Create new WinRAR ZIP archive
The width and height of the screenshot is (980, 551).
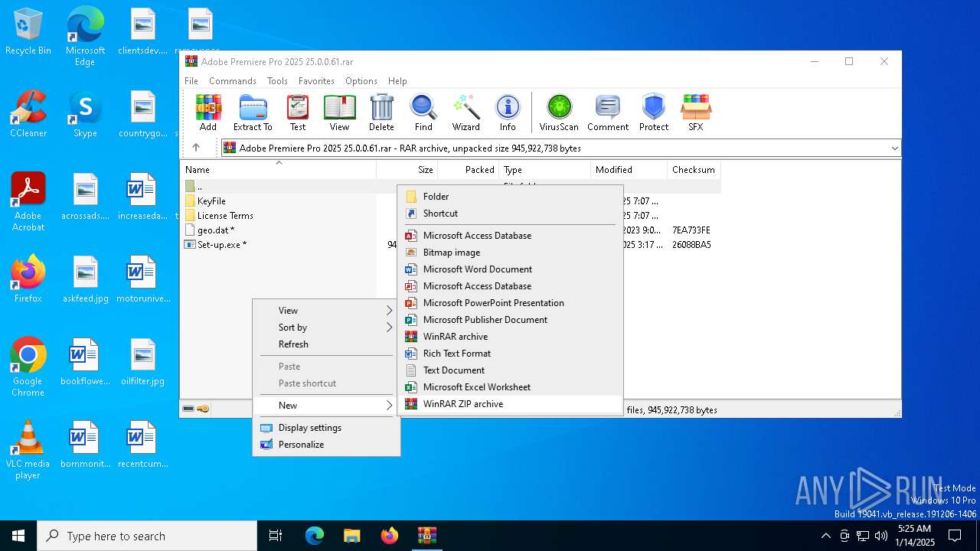(510, 403)
